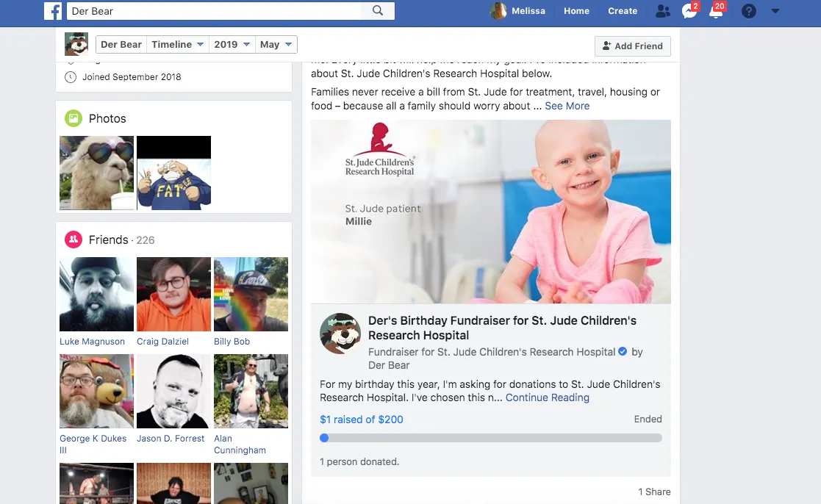The width and height of the screenshot is (821, 504).
Task: Open the Create menu
Action: pos(623,11)
